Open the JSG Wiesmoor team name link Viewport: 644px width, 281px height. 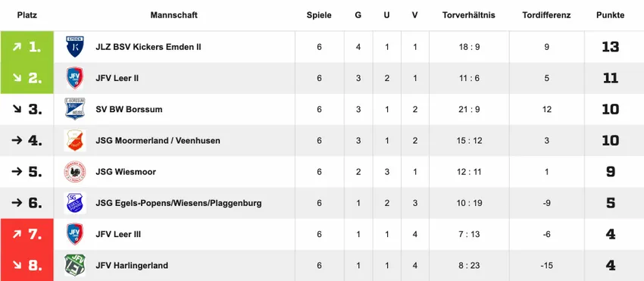point(126,172)
